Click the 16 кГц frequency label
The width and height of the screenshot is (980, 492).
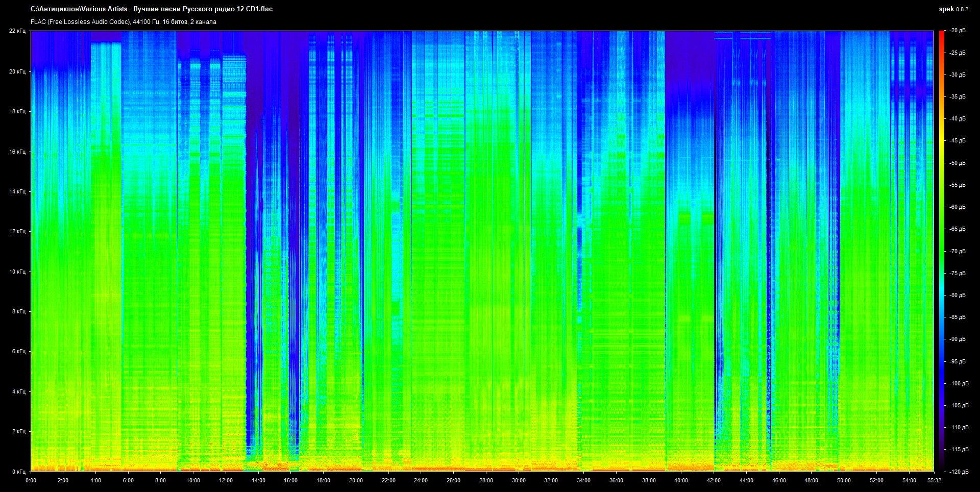17,152
